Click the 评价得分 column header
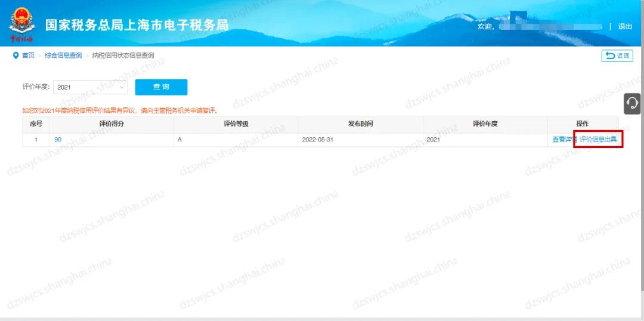The height and width of the screenshot is (321, 644). point(112,124)
